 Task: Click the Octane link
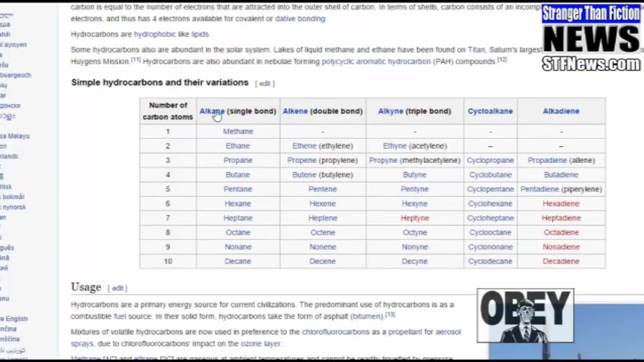pyautogui.click(x=238, y=233)
